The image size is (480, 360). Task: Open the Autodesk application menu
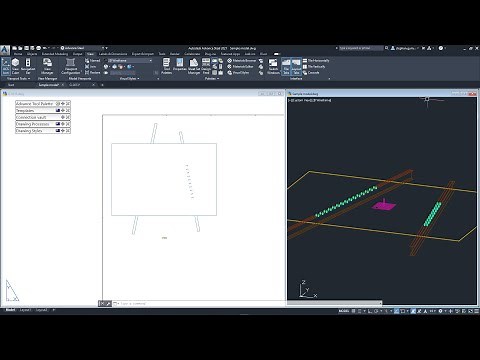tap(5, 50)
